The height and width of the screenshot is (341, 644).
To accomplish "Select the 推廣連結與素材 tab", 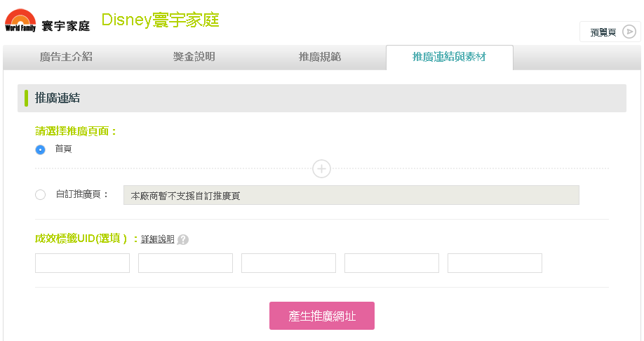I will coord(449,57).
